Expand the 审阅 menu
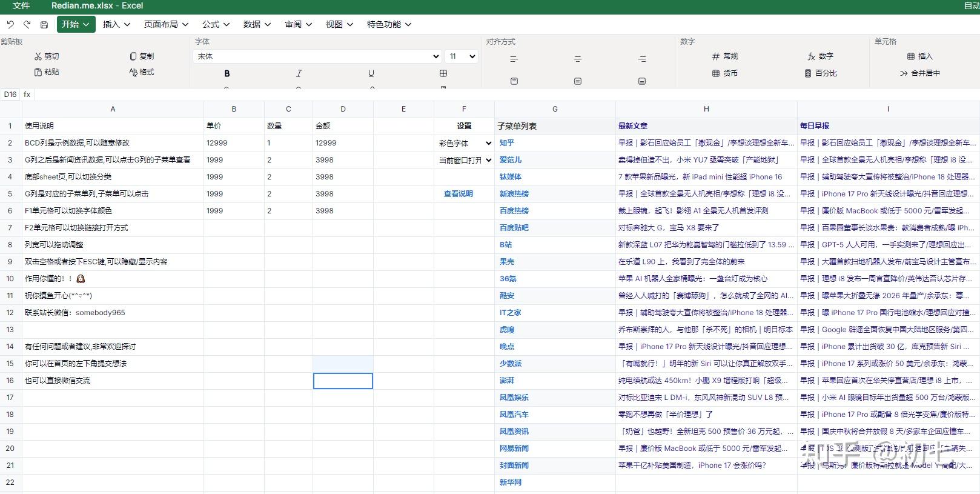 click(x=299, y=24)
